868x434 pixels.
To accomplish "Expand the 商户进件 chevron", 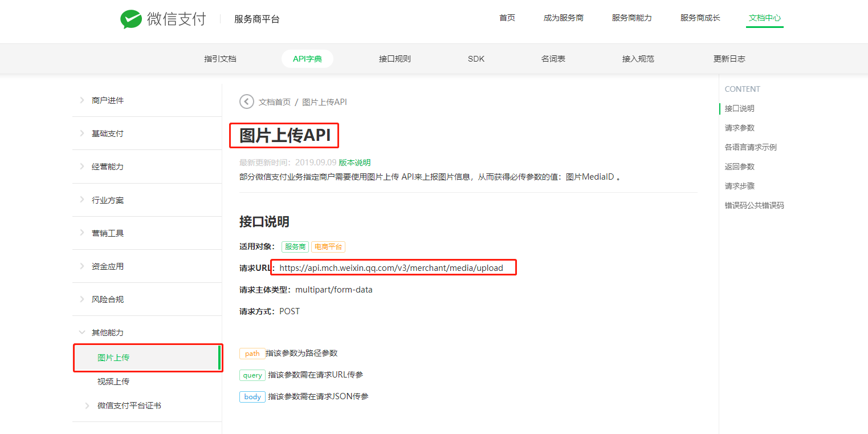I will [81, 100].
